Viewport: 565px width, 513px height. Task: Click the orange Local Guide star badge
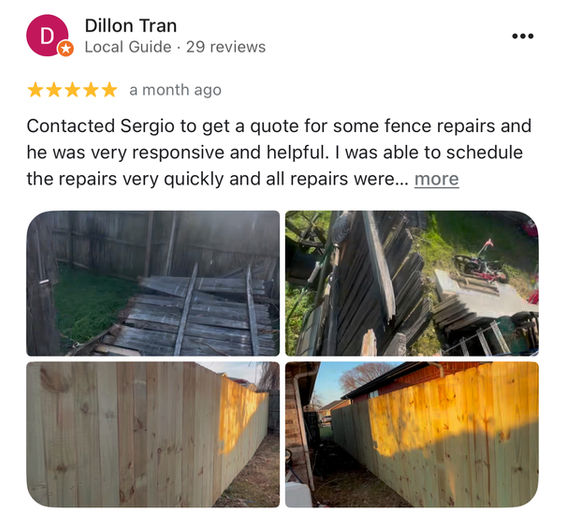[66, 49]
